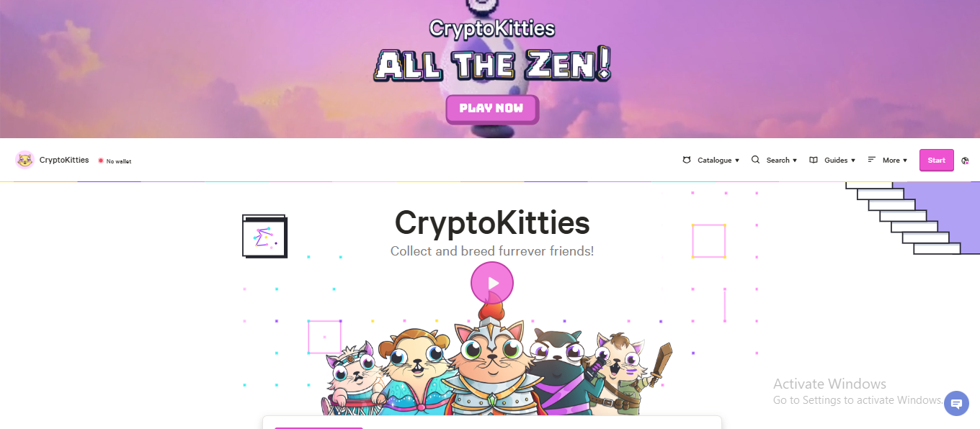Image resolution: width=980 pixels, height=429 pixels.
Task: Click the CryptoKitties cat logo icon
Action: pos(24,160)
